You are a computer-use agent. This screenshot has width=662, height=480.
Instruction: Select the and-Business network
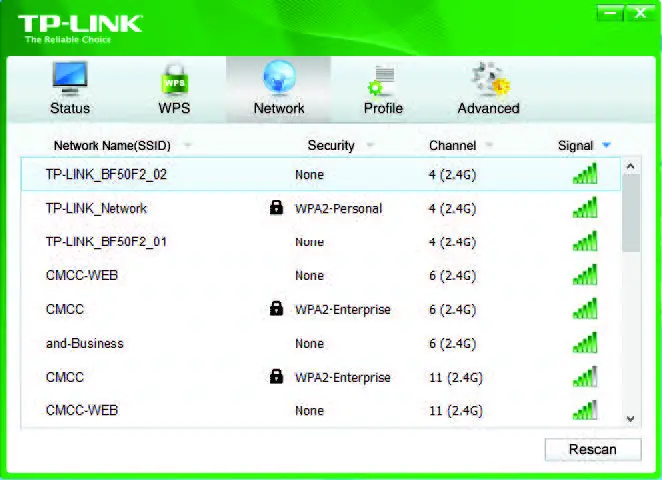321,343
